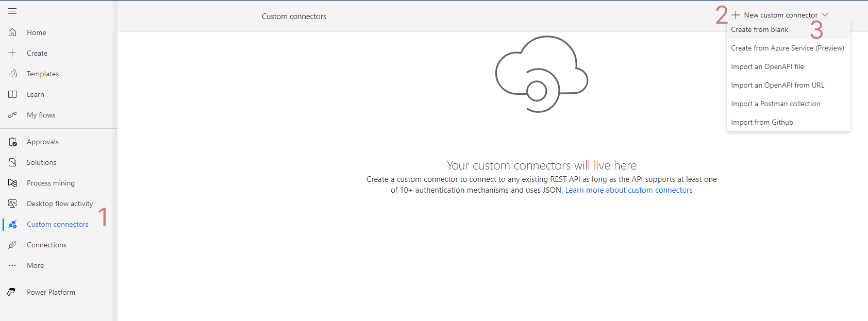Open Learn more about custom connectors link

pos(629,190)
